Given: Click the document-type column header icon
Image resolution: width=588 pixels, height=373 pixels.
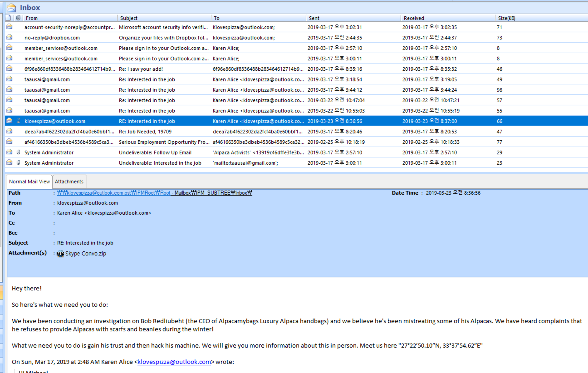Looking at the screenshot, I should coord(8,18).
